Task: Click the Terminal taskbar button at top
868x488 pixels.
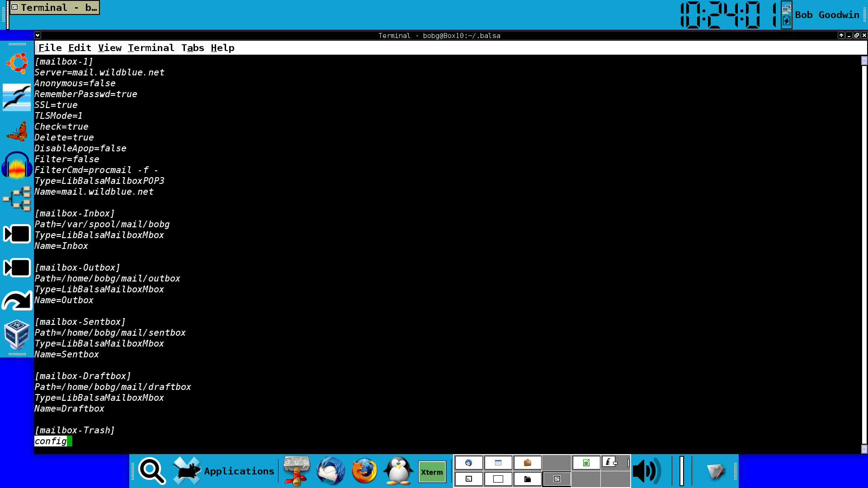Action: pyautogui.click(x=54, y=8)
